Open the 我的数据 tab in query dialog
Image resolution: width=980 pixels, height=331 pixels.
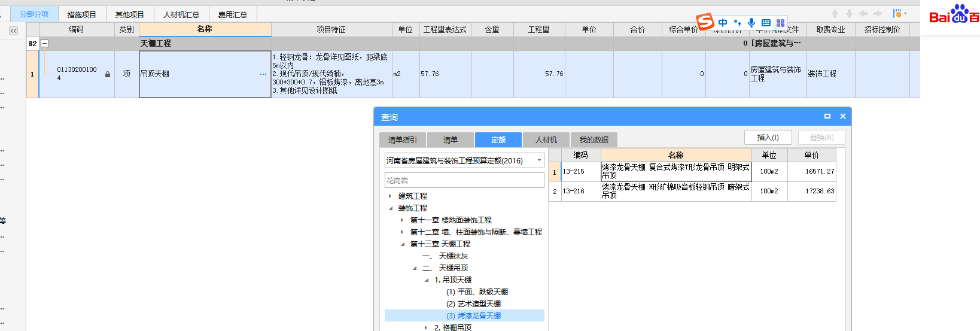click(x=594, y=139)
